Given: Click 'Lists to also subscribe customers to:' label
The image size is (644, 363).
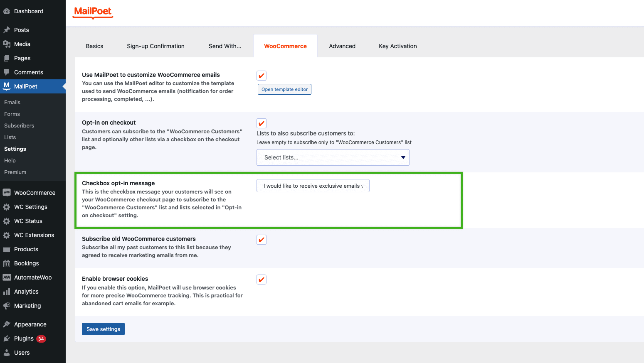Looking at the screenshot, I should 306,133.
